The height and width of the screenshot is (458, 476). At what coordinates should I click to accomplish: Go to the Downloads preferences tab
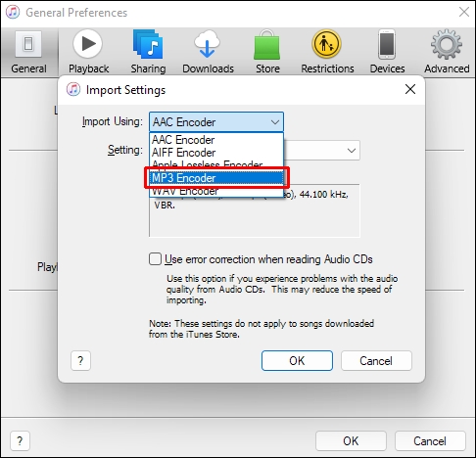coord(208,53)
